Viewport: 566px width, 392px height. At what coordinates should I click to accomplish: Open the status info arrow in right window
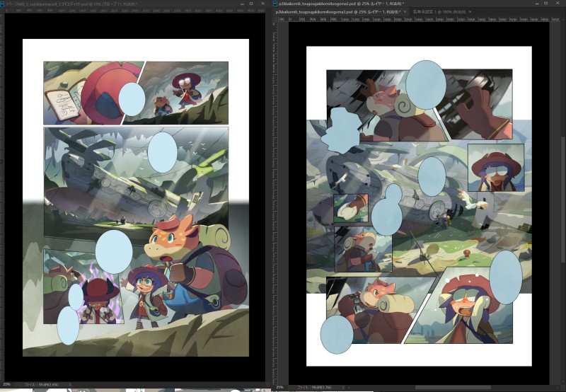pos(343,387)
